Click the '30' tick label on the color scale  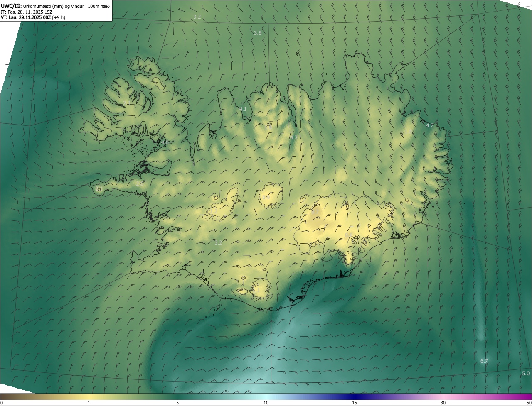[443, 403]
